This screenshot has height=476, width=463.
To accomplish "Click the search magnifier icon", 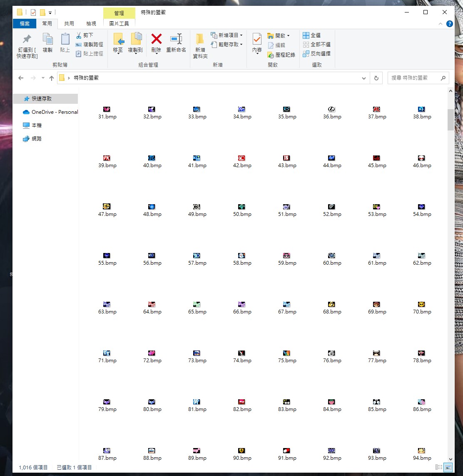I will pos(443,78).
